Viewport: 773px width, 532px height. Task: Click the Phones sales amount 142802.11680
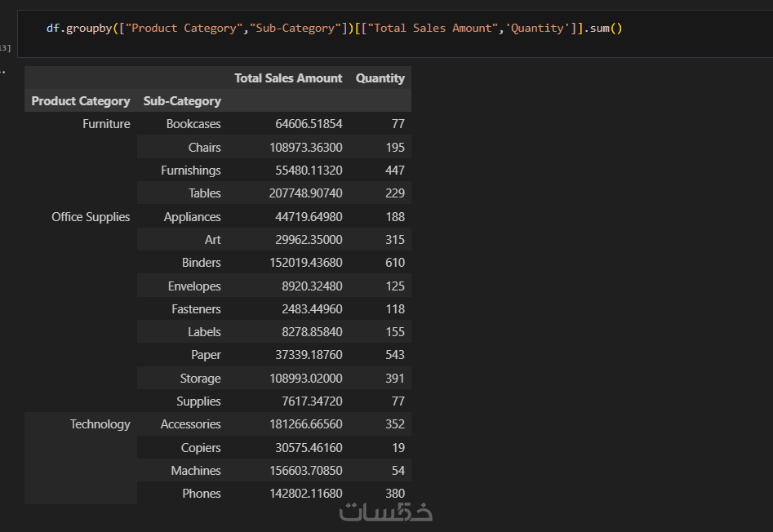pos(306,494)
